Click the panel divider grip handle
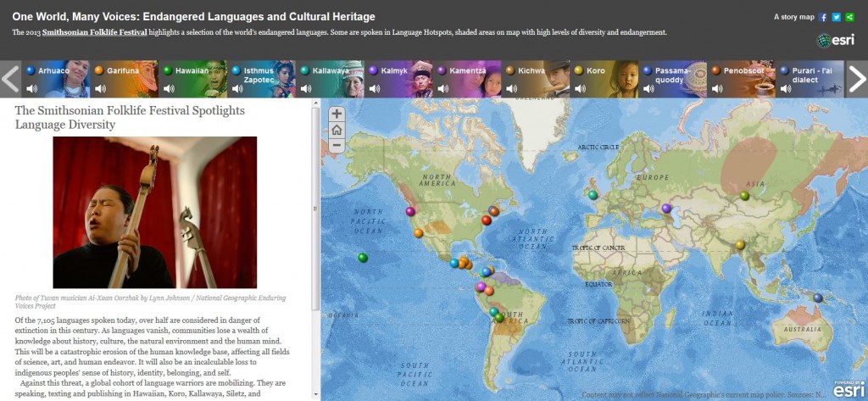The width and height of the screenshot is (868, 401). click(315, 209)
